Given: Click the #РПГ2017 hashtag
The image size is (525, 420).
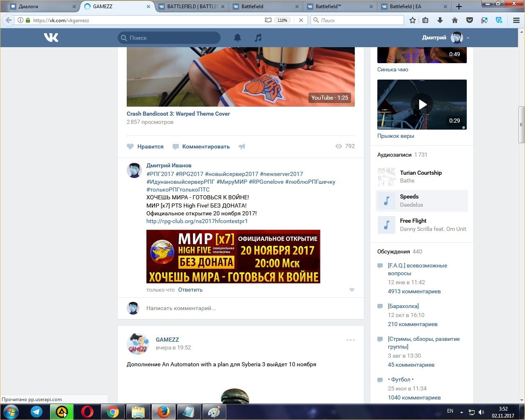Looking at the screenshot, I should pyautogui.click(x=160, y=174).
